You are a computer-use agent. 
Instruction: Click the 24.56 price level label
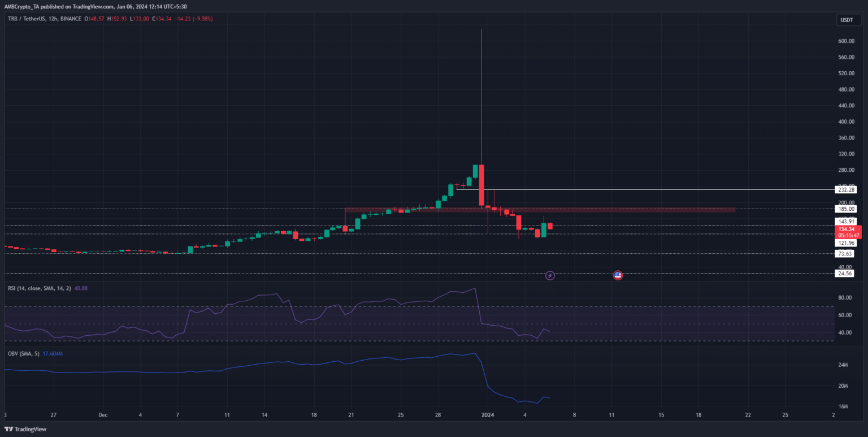tap(845, 274)
